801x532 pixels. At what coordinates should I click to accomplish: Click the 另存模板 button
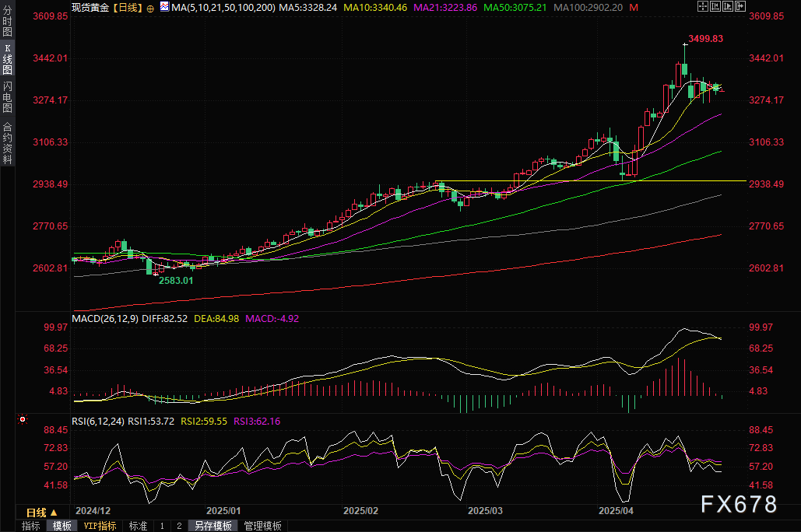coord(213,526)
